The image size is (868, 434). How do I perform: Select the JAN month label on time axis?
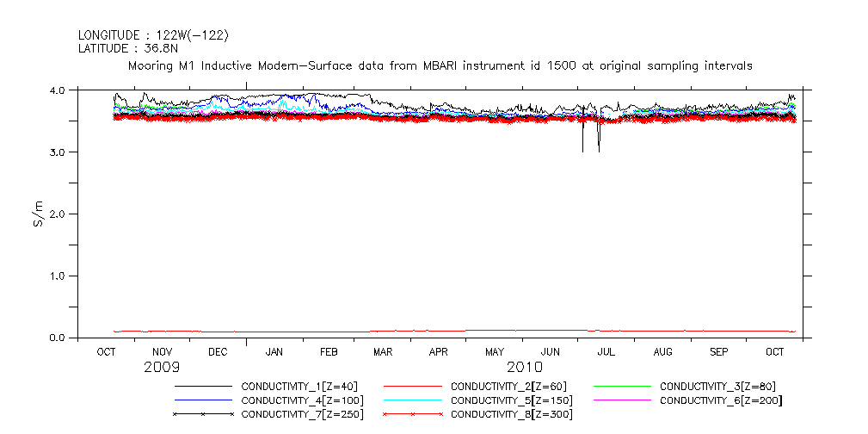coord(274,352)
